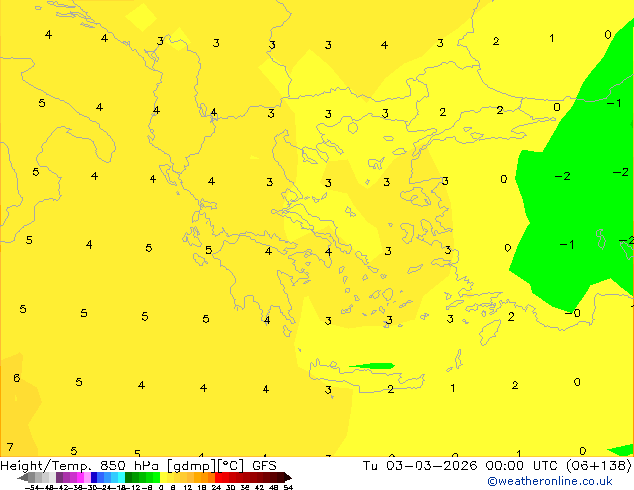
Task: Click the '7' temperature value on map
Action: [10, 447]
